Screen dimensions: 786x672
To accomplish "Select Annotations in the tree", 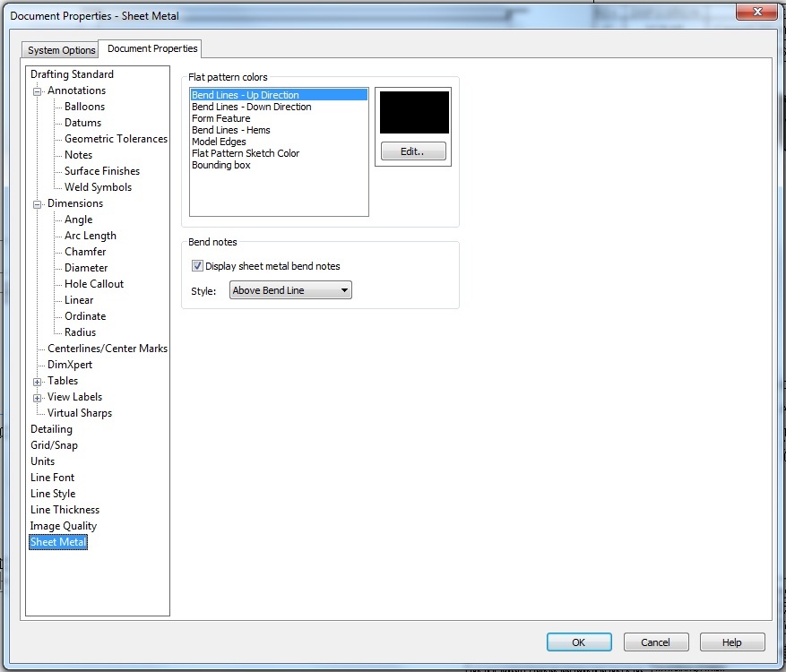I will point(77,90).
